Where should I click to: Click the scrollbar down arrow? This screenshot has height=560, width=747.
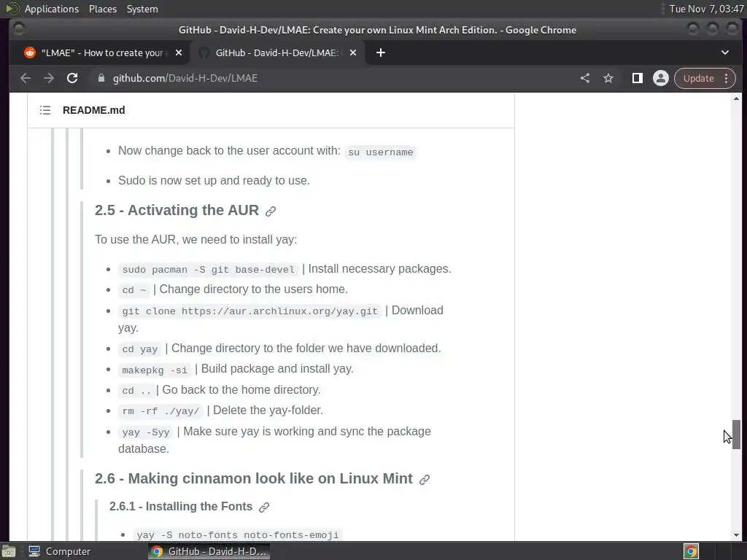click(737, 534)
